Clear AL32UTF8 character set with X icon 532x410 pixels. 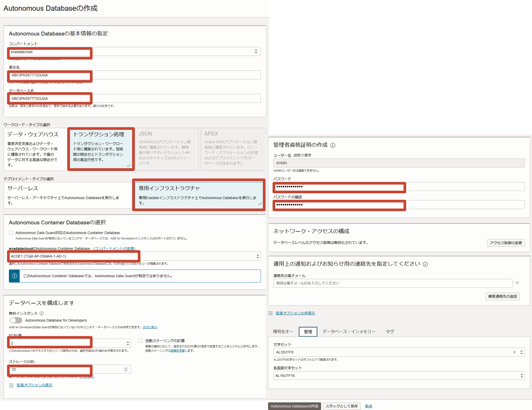pyautogui.click(x=514, y=352)
